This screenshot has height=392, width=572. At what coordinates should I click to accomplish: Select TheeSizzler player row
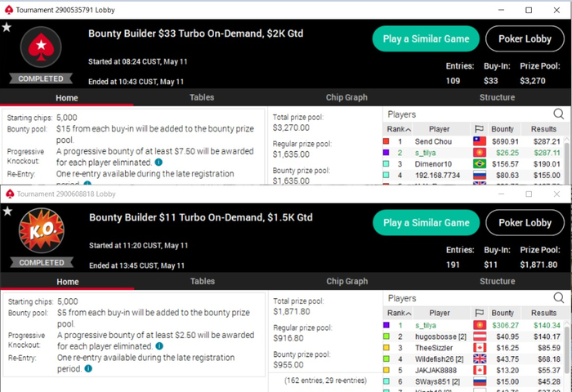[x=473, y=348]
